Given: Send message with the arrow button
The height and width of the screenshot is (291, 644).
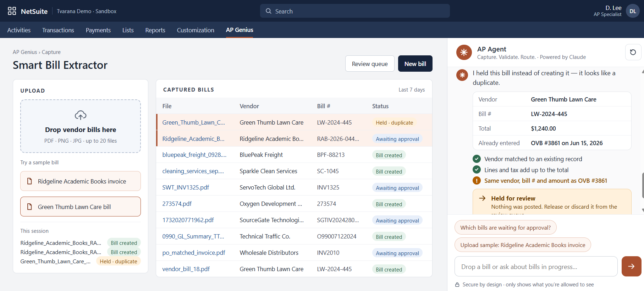Looking at the screenshot, I should pos(631,266).
